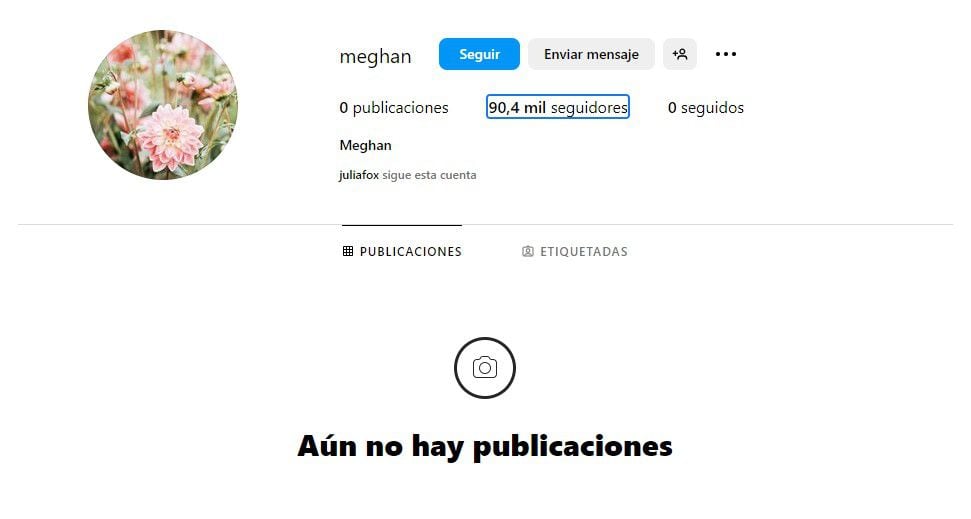The height and width of the screenshot is (519, 971).
Task: Open the Enviar mensaje button
Action: point(591,54)
